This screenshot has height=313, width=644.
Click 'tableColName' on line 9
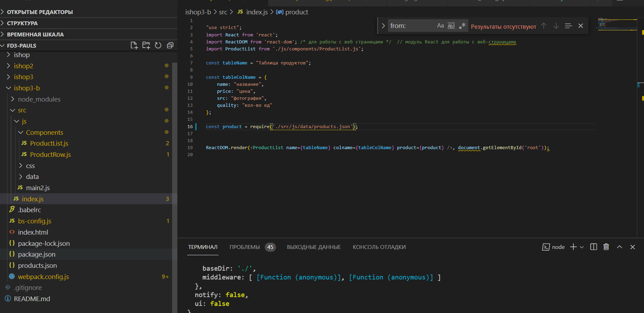(x=239, y=77)
